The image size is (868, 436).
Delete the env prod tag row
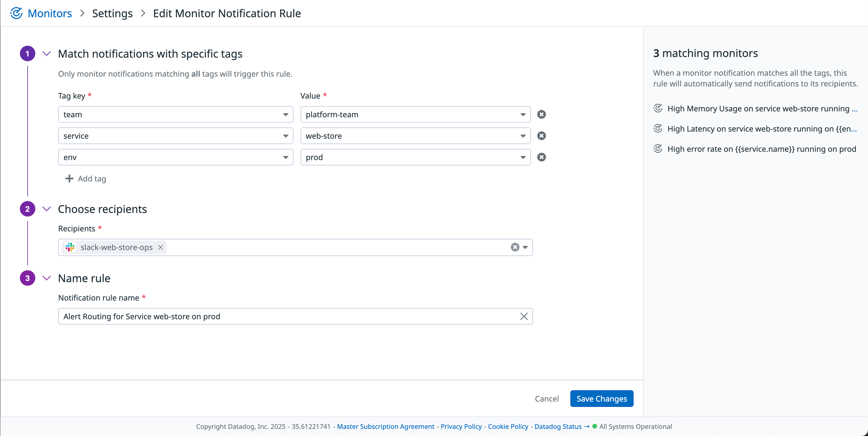(541, 157)
